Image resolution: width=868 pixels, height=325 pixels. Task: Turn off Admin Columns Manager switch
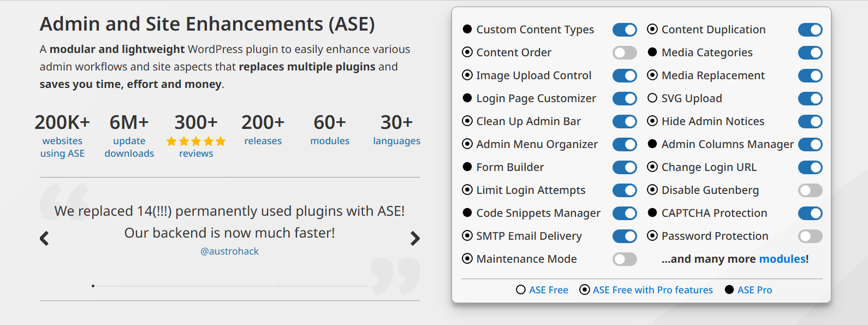[810, 144]
